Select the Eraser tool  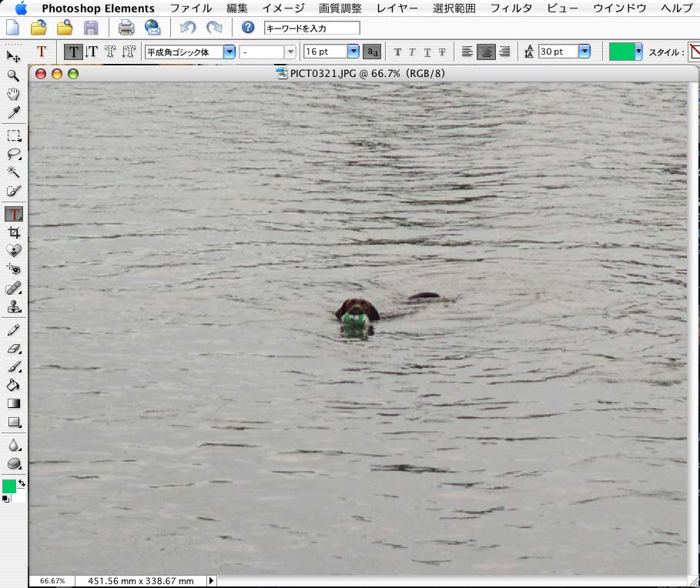[13, 349]
